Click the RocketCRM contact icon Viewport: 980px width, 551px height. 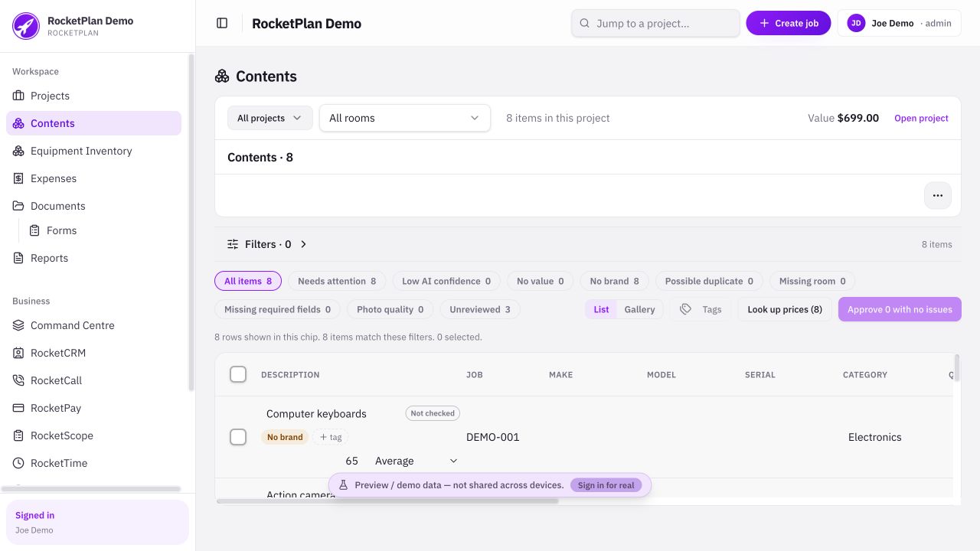coord(18,353)
